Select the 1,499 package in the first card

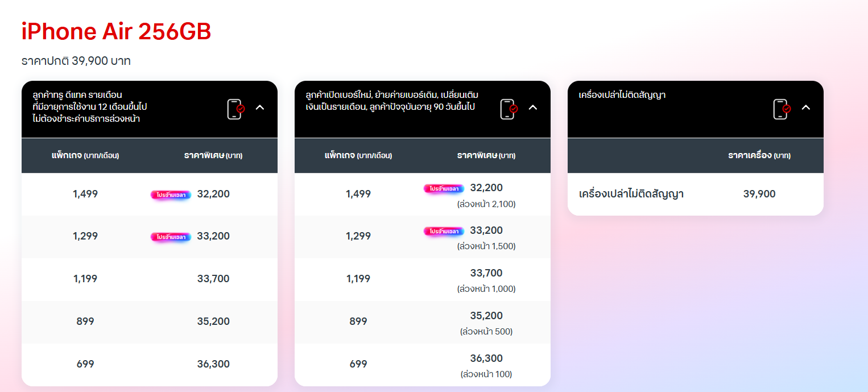click(85, 194)
